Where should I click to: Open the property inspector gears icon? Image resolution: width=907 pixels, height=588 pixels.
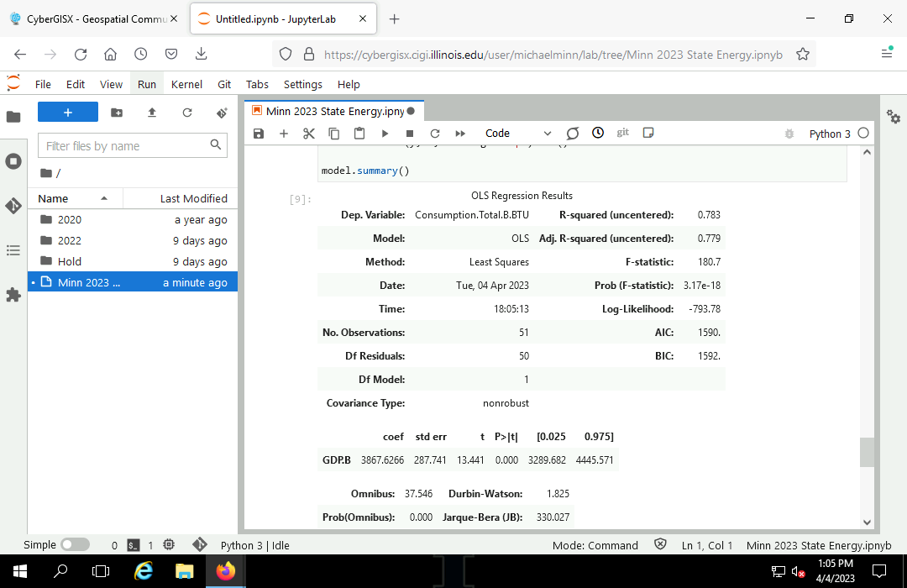click(x=894, y=118)
